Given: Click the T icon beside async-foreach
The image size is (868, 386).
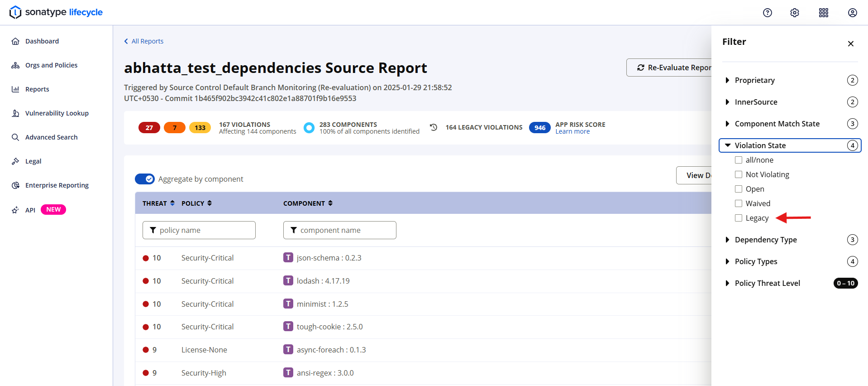Looking at the screenshot, I should click(x=288, y=349).
